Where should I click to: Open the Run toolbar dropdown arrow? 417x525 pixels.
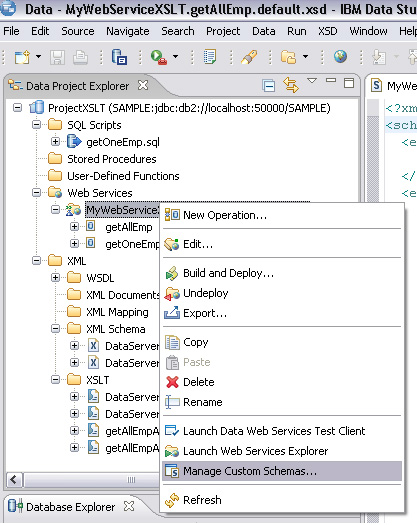(176, 57)
